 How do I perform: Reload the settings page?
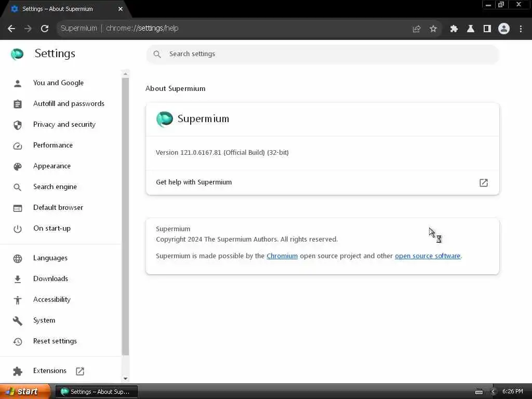click(x=45, y=29)
